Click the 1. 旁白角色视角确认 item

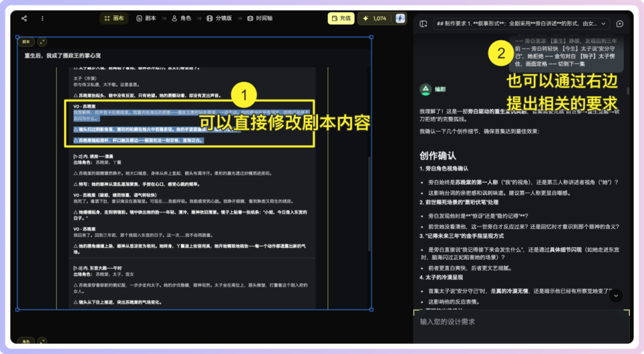pyautogui.click(x=443, y=169)
